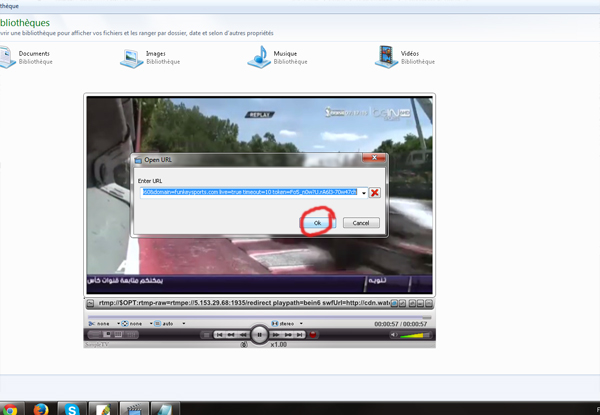Seek on the player progress bar
The image size is (600, 415).
[259, 317]
